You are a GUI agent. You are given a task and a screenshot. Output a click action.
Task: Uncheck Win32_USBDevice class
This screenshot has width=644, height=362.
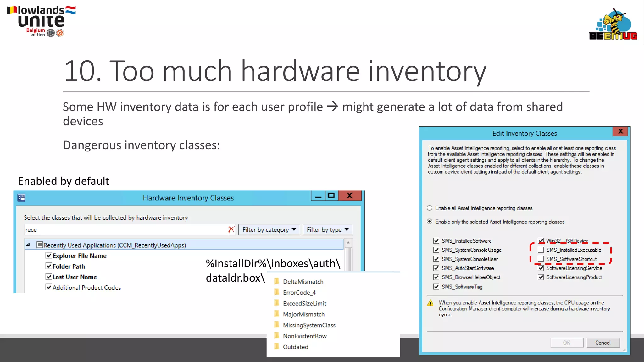541,241
